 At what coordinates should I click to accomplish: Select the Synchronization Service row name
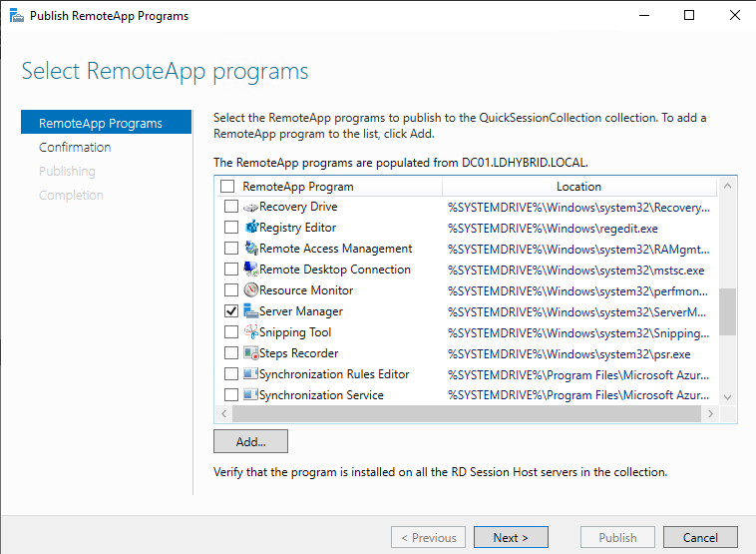(x=321, y=394)
